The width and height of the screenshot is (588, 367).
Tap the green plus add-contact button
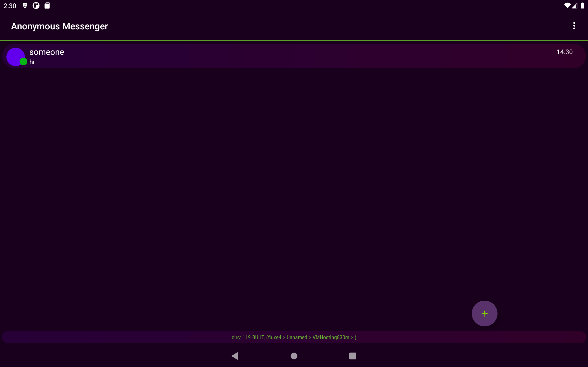[484, 313]
